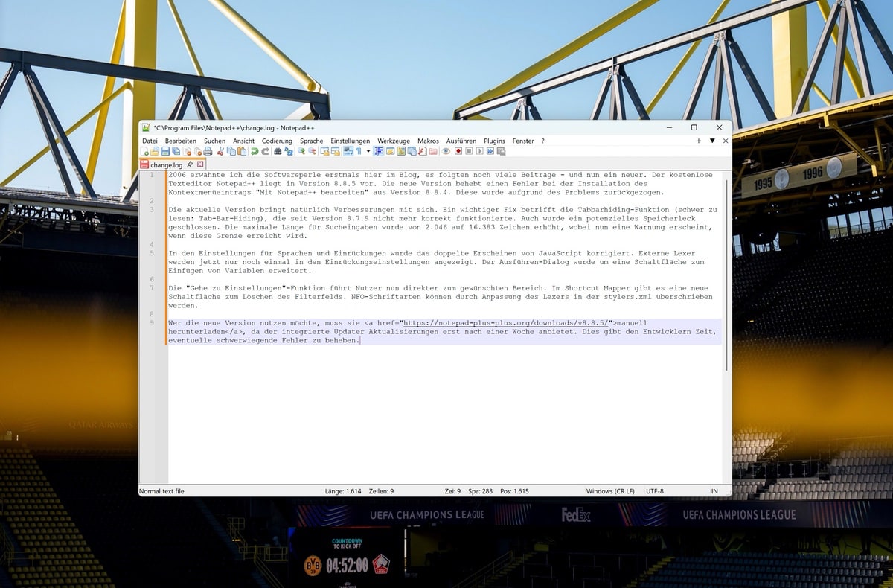This screenshot has height=588, width=893.
Task: Open Find with the binoculars icon
Action: 278,151
